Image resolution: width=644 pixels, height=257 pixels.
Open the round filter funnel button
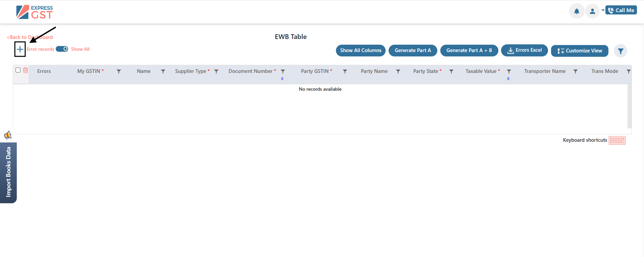(621, 51)
